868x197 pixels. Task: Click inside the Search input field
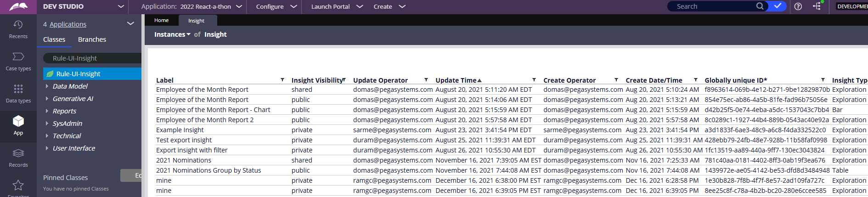click(714, 6)
